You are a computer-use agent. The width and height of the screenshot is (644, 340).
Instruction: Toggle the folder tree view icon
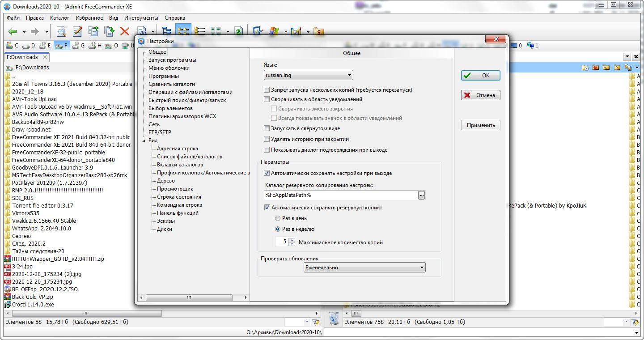click(167, 31)
